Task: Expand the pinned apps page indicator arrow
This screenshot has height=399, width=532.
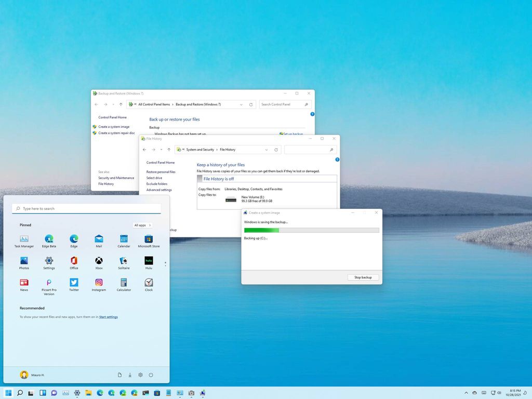Action: [165, 263]
